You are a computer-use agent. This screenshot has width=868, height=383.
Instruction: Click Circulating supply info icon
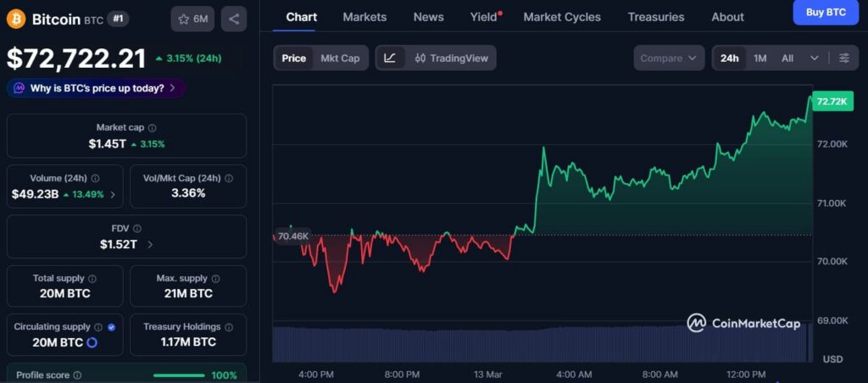click(x=98, y=327)
